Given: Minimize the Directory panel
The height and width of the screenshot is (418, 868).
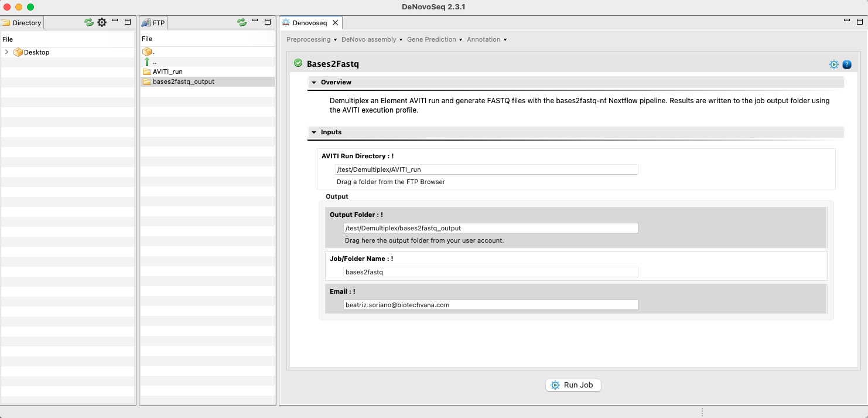Looking at the screenshot, I should click(x=115, y=21).
